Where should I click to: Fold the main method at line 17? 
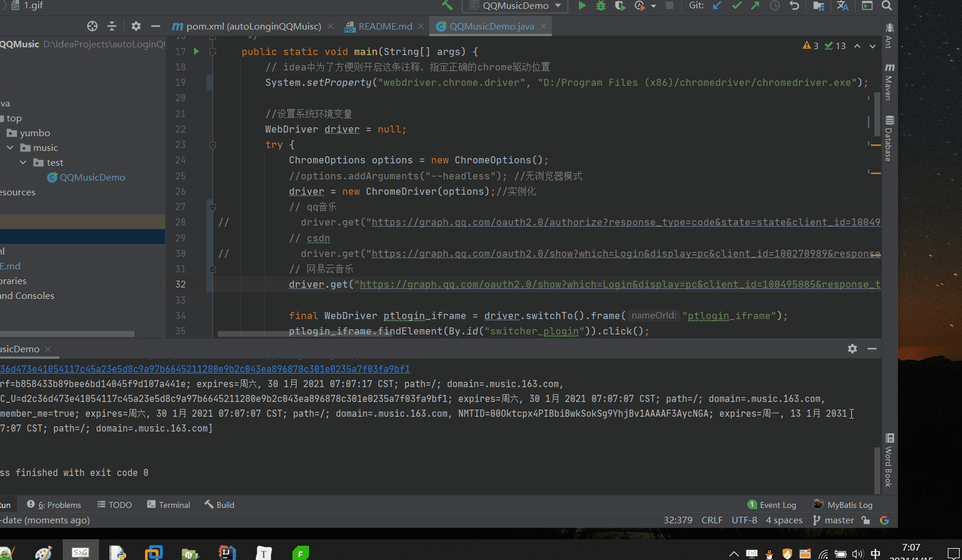(213, 52)
